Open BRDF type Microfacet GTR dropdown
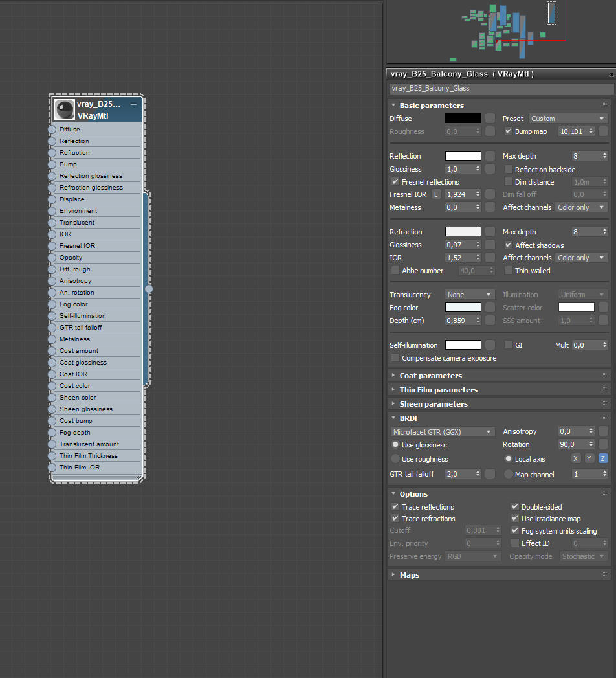 click(443, 432)
